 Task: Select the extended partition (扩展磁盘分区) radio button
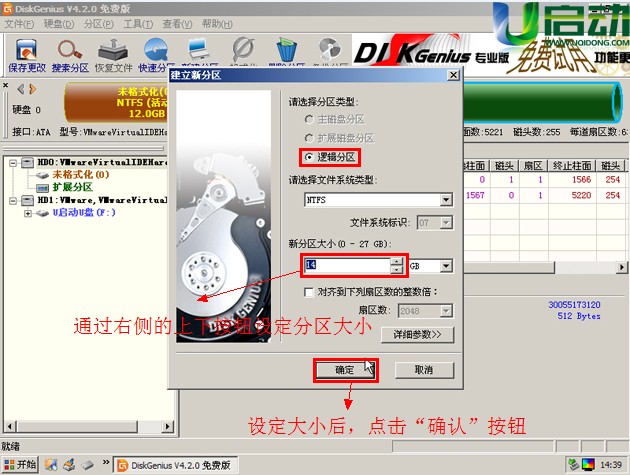tap(309, 138)
